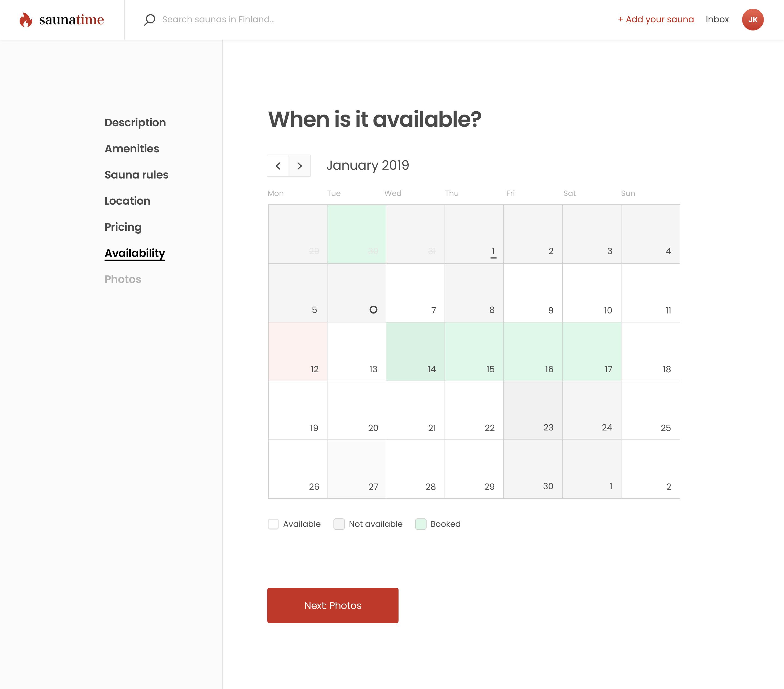The width and height of the screenshot is (784, 689).
Task: Toggle availability for January 19
Action: [298, 410]
